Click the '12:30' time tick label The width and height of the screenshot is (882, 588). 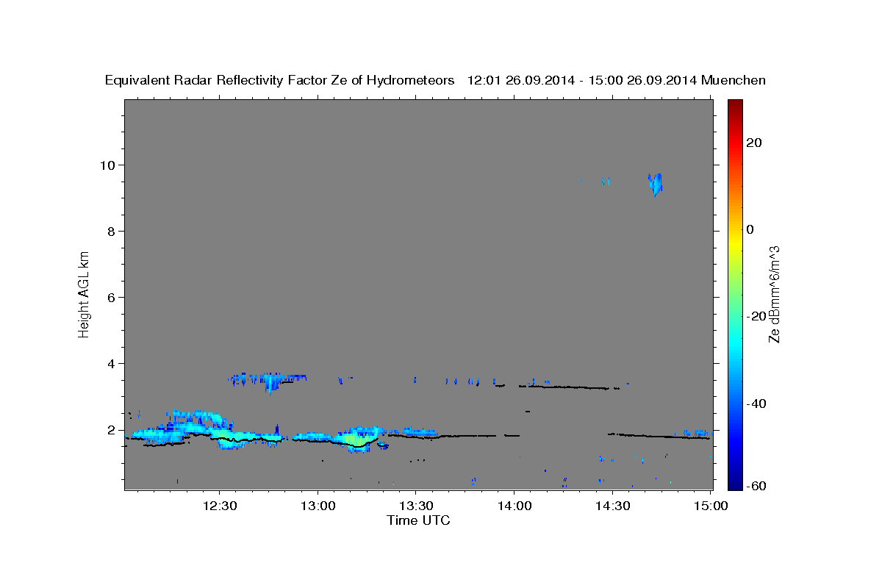click(x=220, y=506)
